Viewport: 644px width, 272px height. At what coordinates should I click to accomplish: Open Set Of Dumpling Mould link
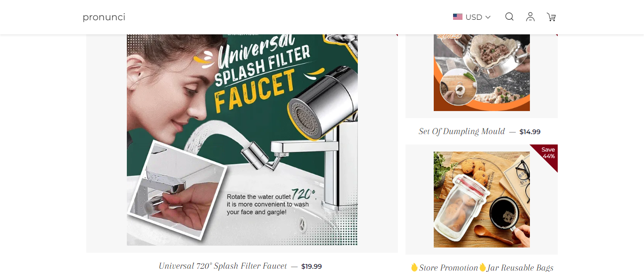click(x=462, y=131)
